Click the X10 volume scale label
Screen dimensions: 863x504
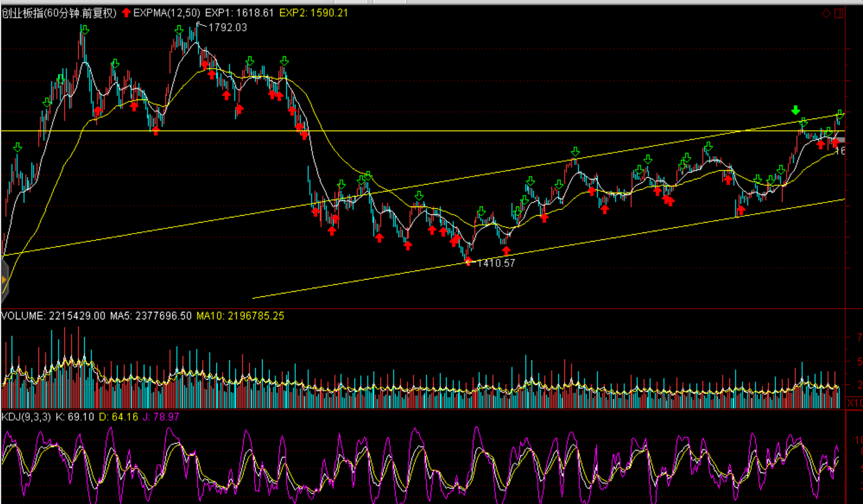click(854, 403)
